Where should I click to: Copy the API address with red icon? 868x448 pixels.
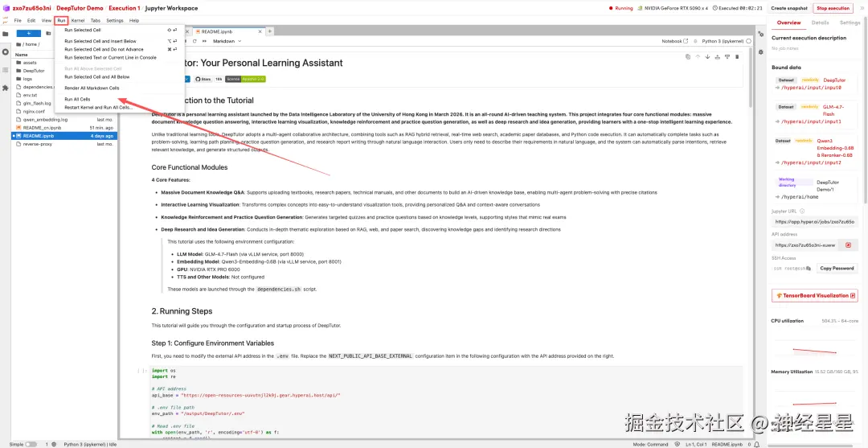[848, 245]
